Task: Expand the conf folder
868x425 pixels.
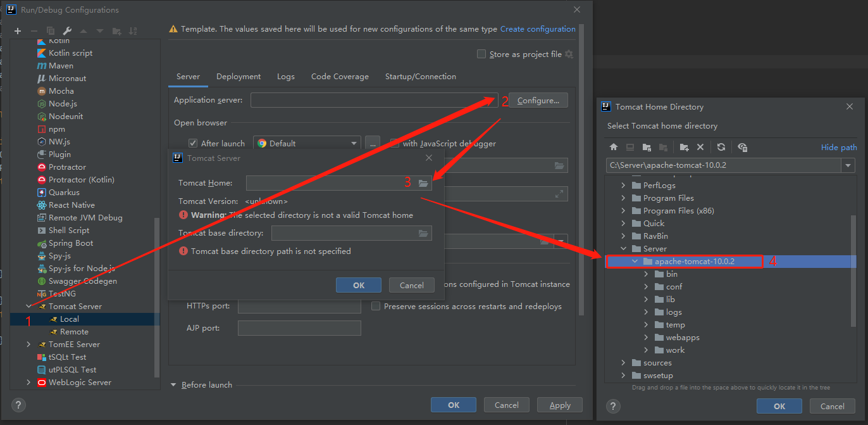Action: (x=646, y=287)
